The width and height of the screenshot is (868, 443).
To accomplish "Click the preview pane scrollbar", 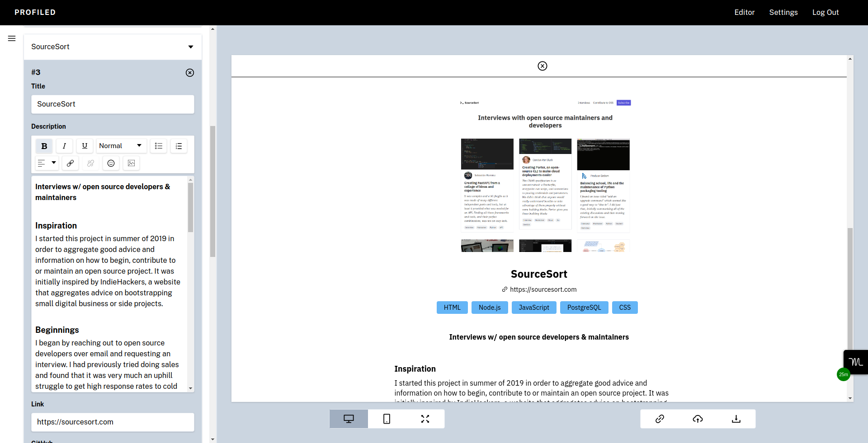I will click(850, 289).
